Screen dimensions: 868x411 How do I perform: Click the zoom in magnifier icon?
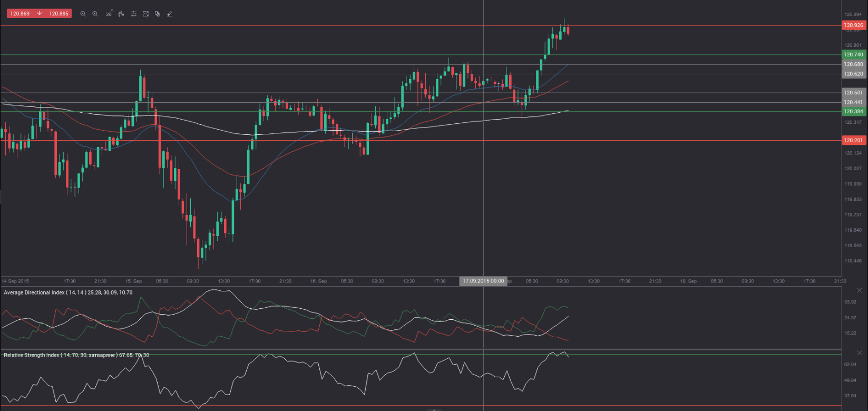pyautogui.click(x=95, y=14)
